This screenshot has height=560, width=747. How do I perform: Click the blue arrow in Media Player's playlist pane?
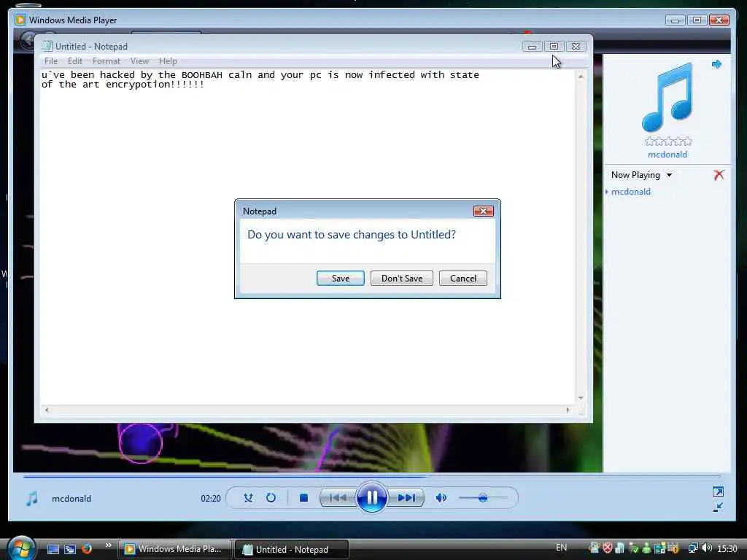tap(716, 64)
